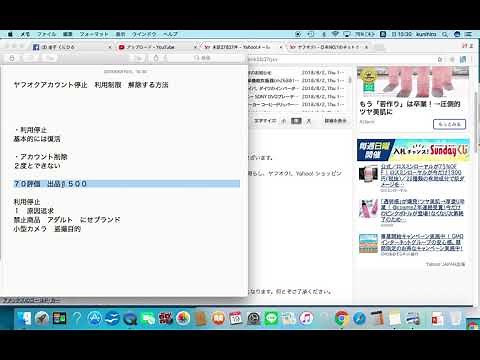The height and width of the screenshot is (360, 480).
Task: Open the Calendar icon in Dock
Action: point(236,319)
